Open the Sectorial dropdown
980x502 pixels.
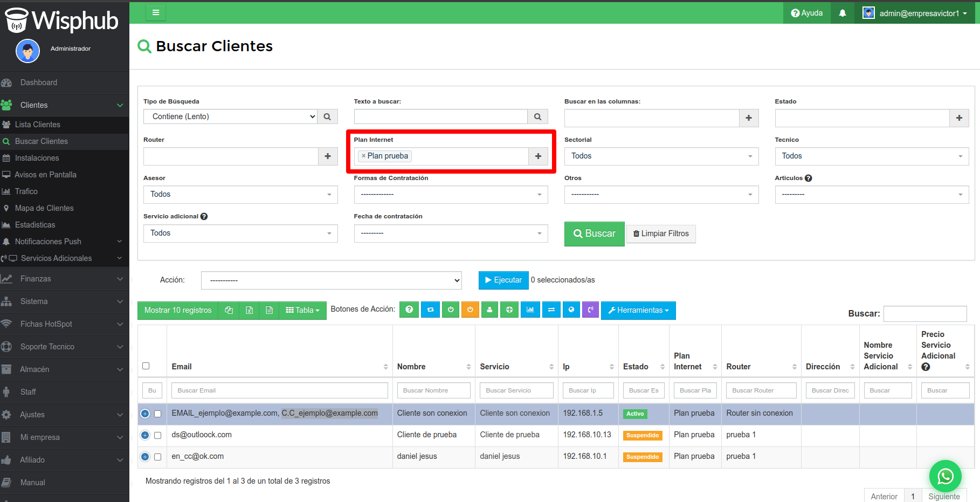[x=661, y=156]
